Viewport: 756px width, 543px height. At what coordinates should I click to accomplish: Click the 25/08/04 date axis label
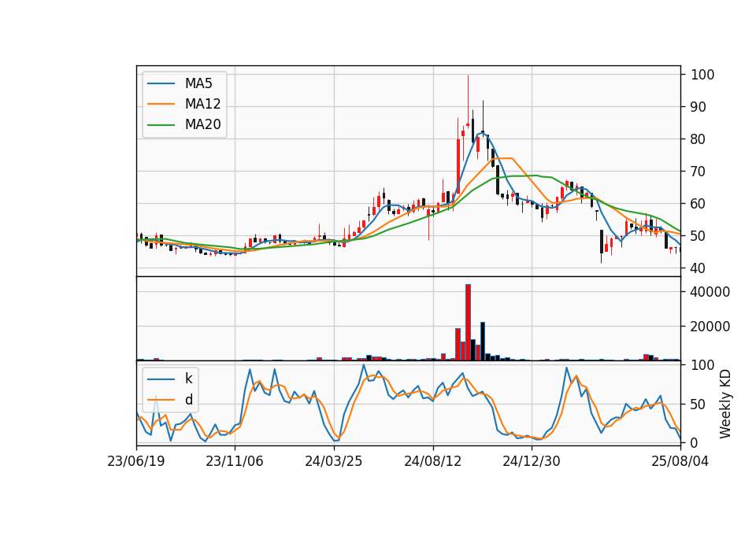tap(680, 461)
